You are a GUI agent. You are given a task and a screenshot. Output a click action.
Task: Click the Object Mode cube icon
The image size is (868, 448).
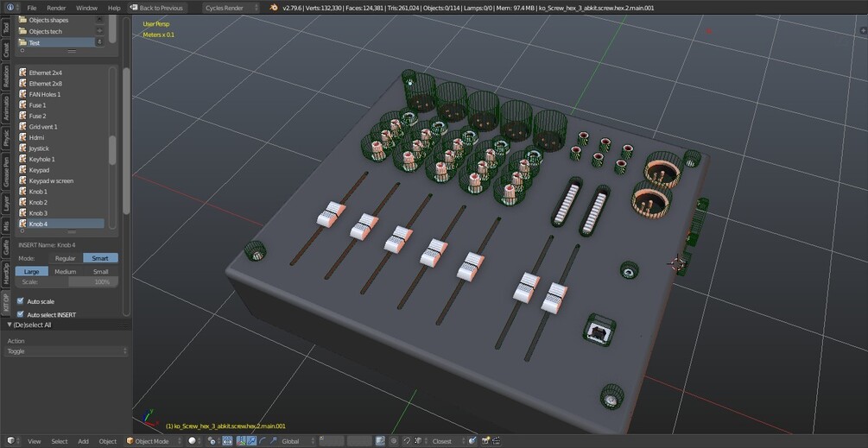130,441
